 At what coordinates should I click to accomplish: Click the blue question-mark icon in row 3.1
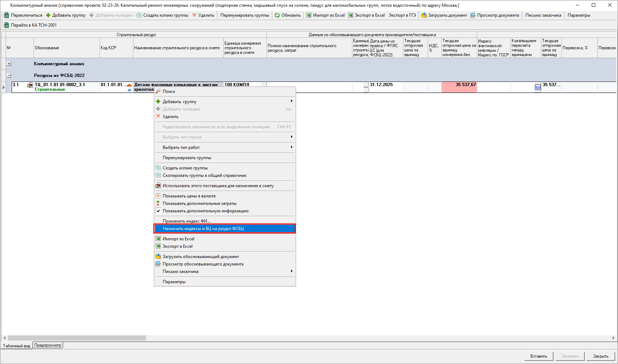[538, 87]
